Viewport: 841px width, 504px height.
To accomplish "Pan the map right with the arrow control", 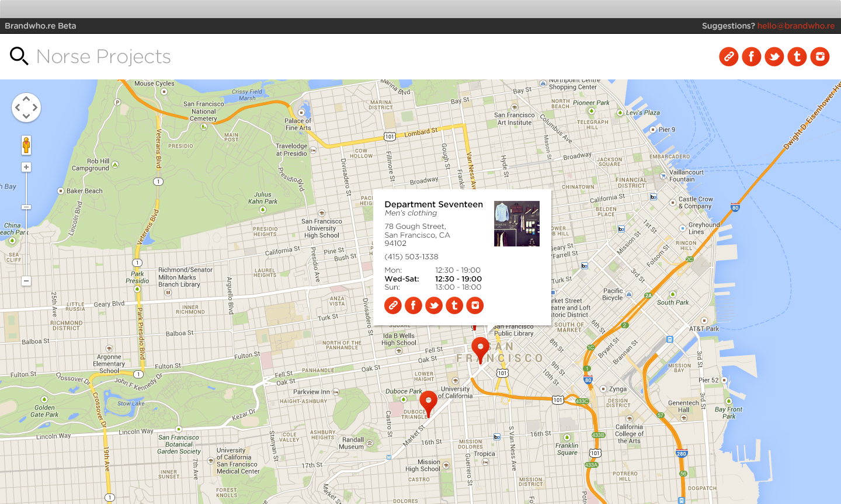I will pyautogui.click(x=35, y=107).
